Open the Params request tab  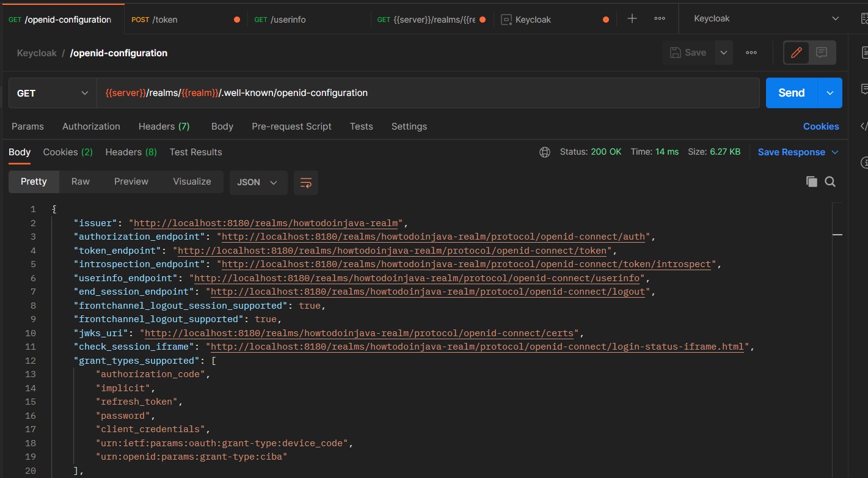click(27, 127)
